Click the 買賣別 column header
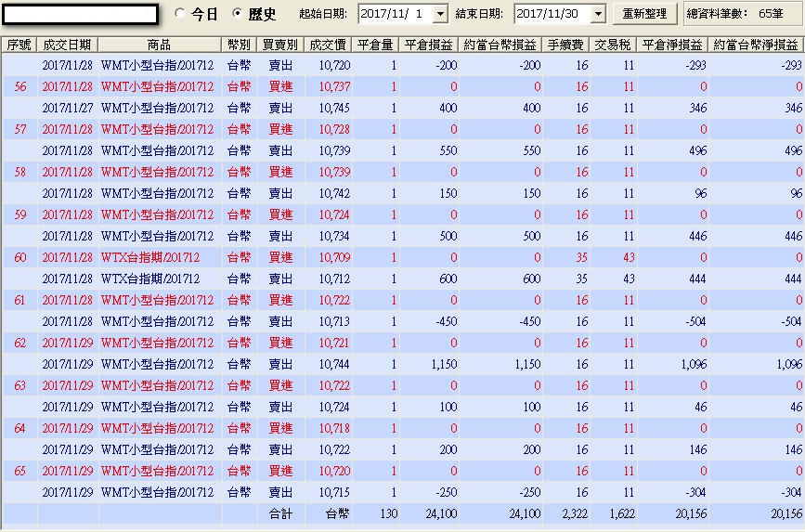The image size is (805, 532). (x=280, y=45)
